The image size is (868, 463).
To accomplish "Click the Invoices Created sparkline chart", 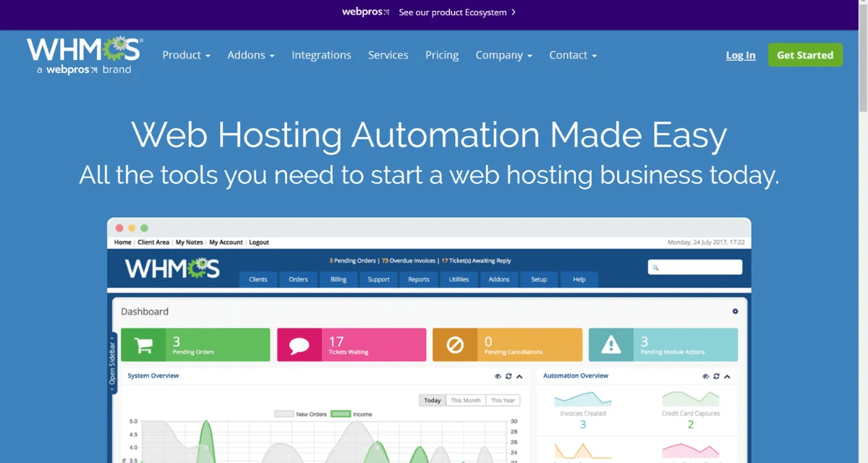I will point(583,399).
